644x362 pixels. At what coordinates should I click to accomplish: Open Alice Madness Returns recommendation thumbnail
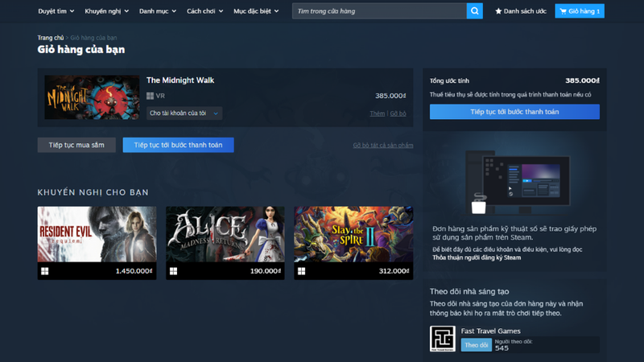pos(225,234)
